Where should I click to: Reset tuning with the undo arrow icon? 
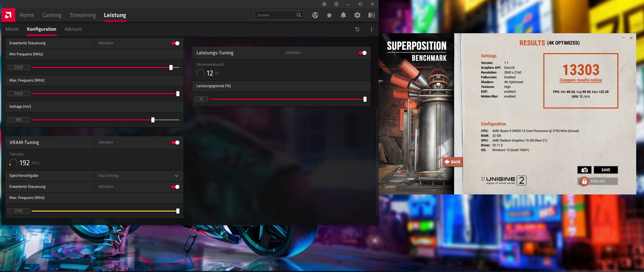click(x=357, y=29)
